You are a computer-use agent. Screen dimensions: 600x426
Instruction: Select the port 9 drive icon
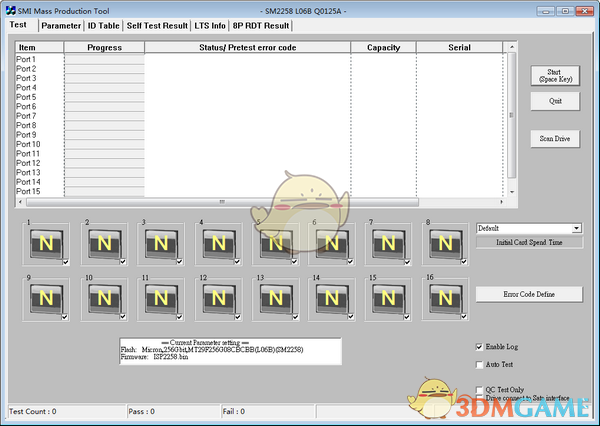coord(45,298)
